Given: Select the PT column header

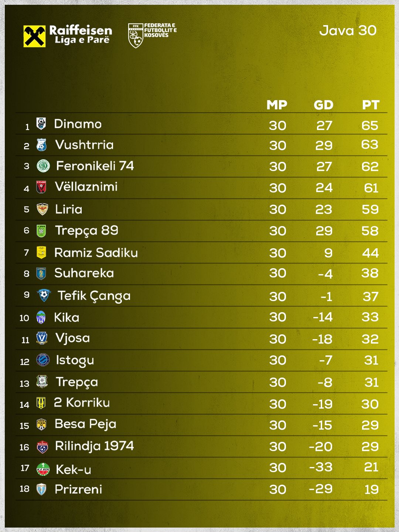Looking at the screenshot, I should point(370,105).
